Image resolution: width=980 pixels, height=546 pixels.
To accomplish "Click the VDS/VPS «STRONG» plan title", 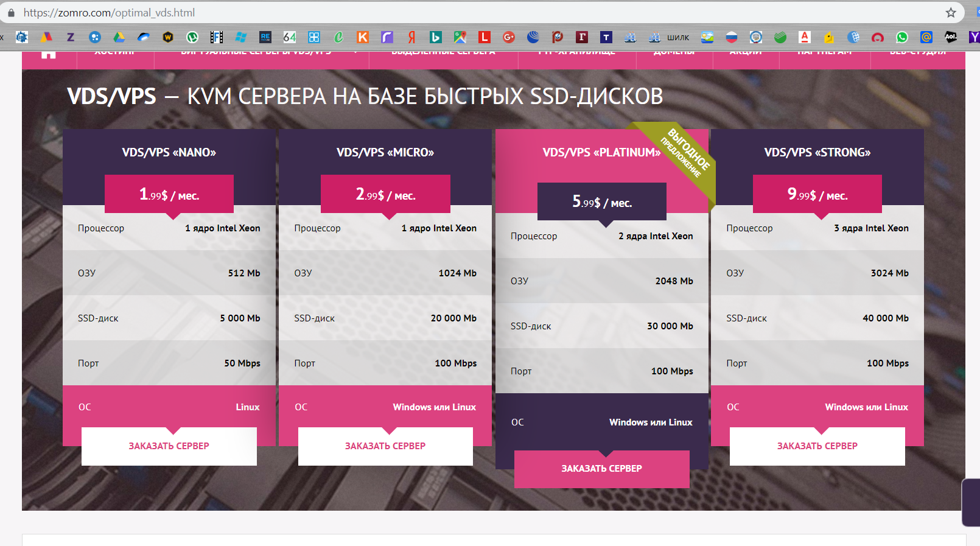I will pyautogui.click(x=817, y=152).
